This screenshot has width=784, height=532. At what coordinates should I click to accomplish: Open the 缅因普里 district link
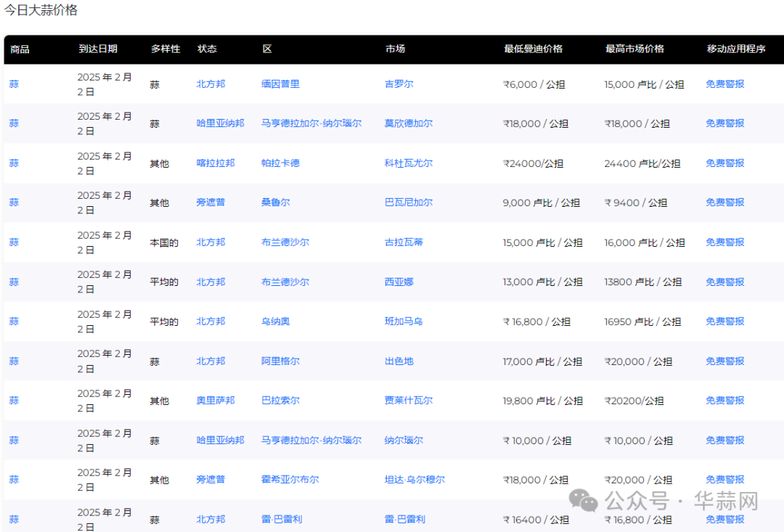point(280,84)
